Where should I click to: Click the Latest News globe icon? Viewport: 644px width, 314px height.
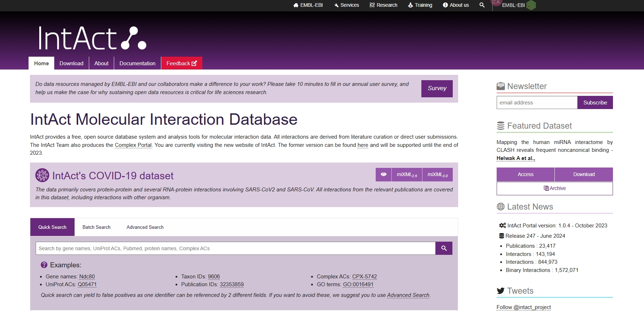501,207
